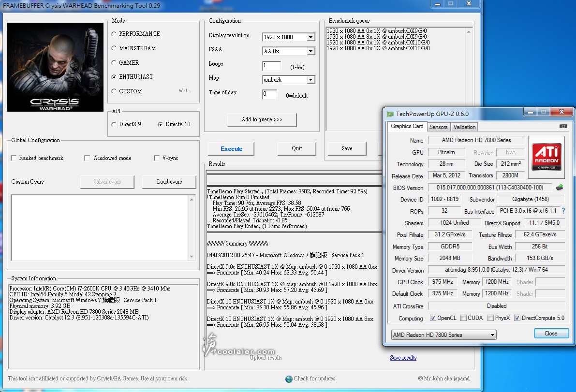Click the Texture Fillrate value 62.4 GTexel/s
Viewport: 576px width, 392px height.
[x=540, y=234]
